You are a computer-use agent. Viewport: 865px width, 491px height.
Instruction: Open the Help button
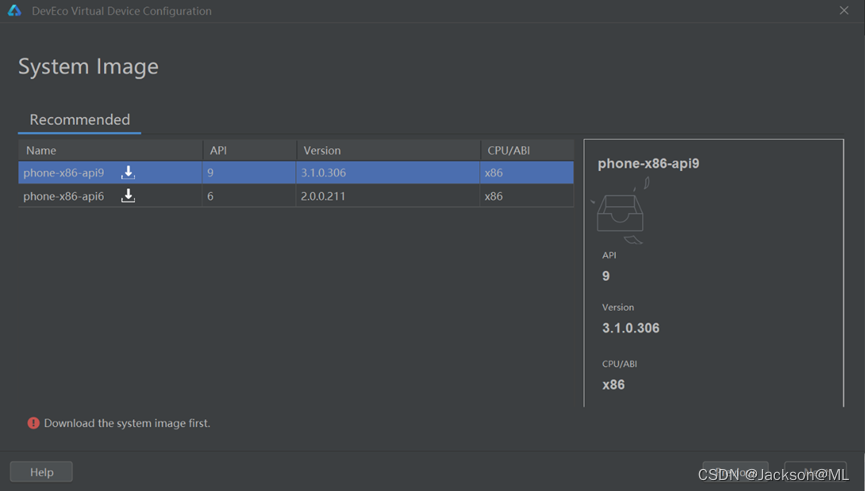click(41, 472)
